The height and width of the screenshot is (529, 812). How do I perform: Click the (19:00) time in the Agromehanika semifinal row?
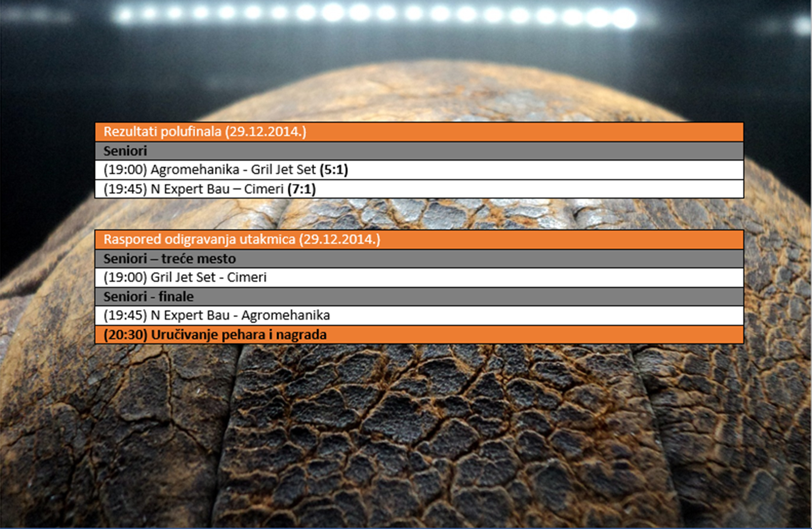pos(125,170)
